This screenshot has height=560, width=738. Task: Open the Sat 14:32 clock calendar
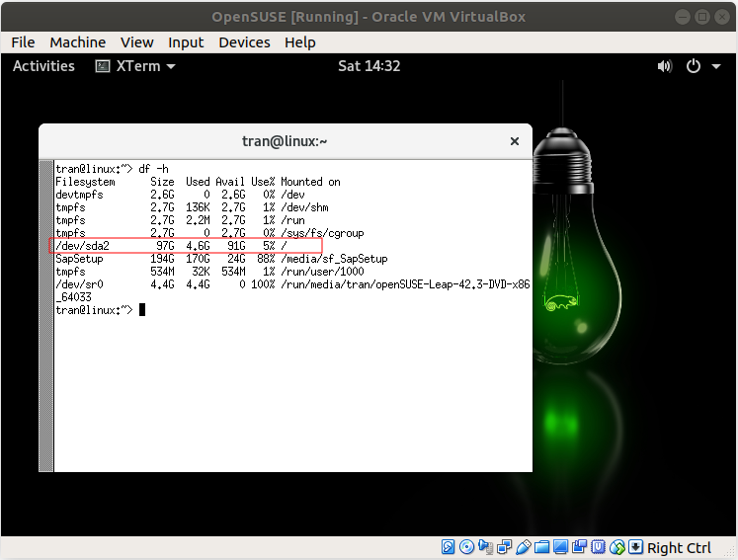(x=369, y=66)
